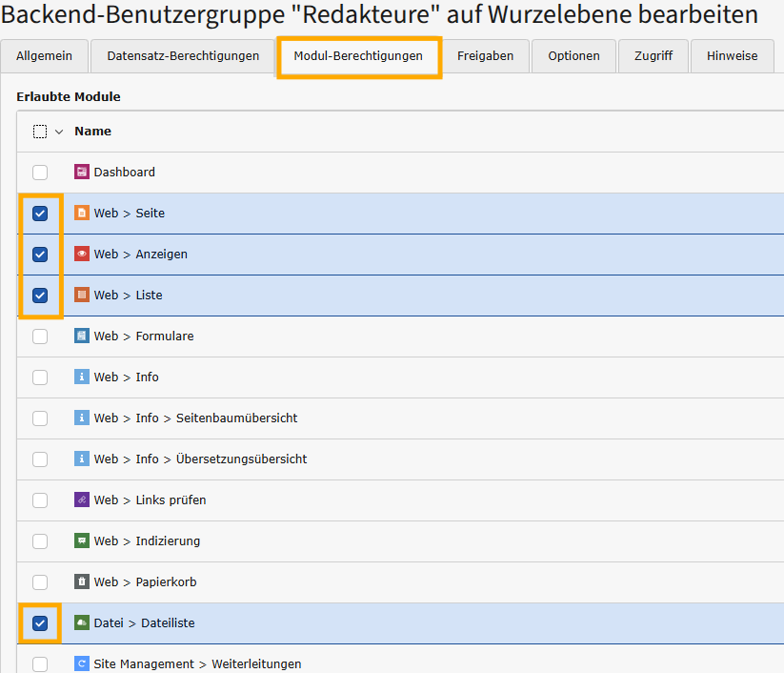Enable the Dashboard module checkbox
The height and width of the screenshot is (673, 784).
point(40,173)
